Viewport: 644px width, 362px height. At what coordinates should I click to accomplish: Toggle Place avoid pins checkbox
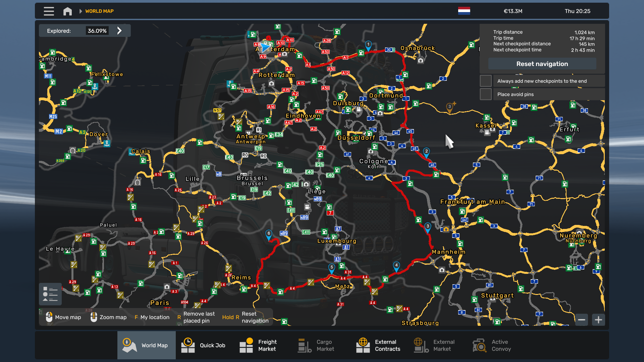[486, 94]
